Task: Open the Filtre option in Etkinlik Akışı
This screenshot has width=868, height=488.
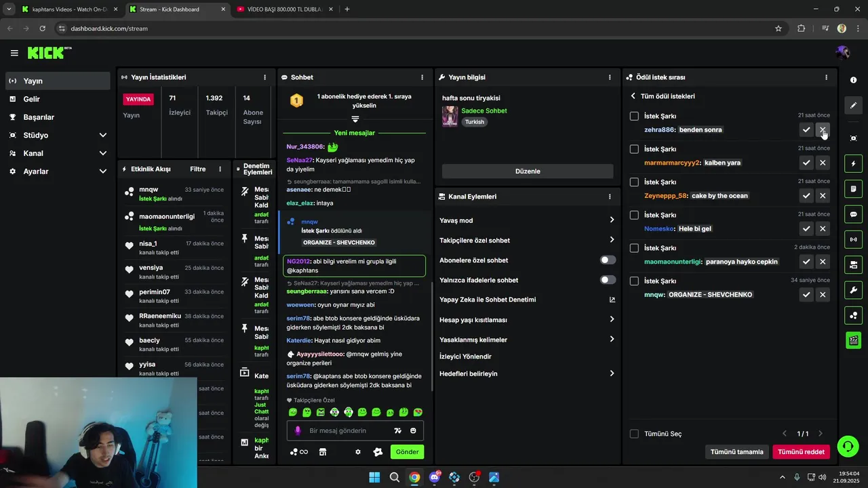Action: pyautogui.click(x=198, y=169)
